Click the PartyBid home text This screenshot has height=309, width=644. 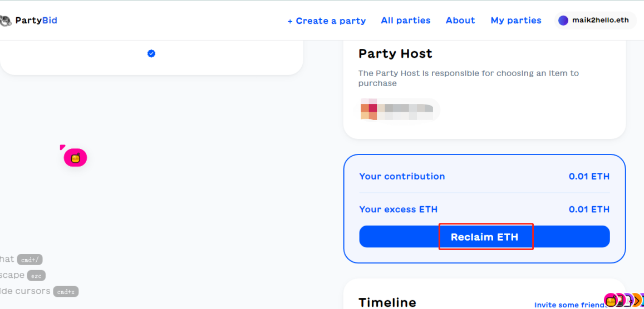36,21
